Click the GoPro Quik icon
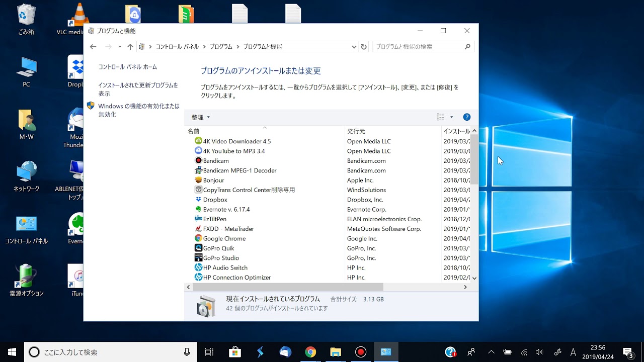 coord(198,248)
